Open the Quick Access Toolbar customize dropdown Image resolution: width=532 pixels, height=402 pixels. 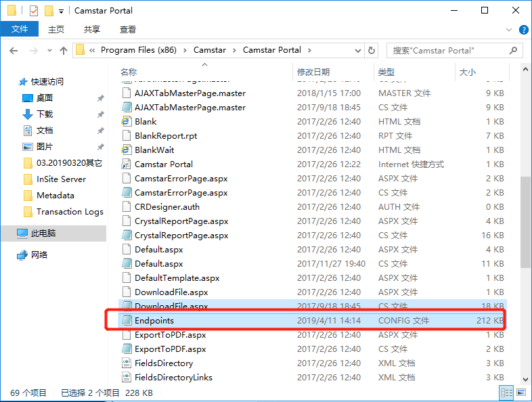[62, 12]
